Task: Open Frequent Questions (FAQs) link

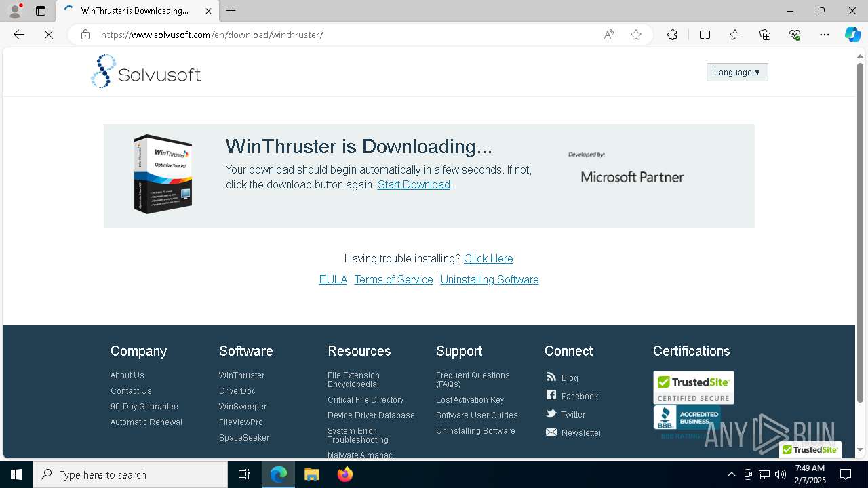Action: (x=473, y=380)
